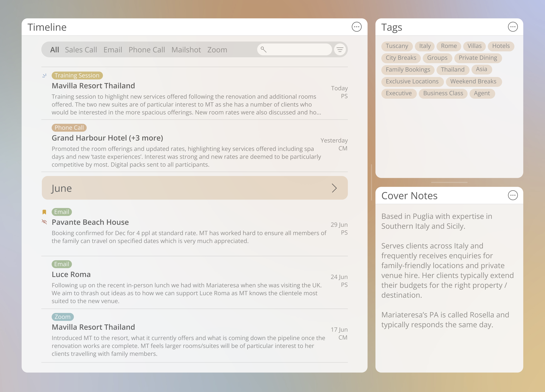Open the Tags panel options menu

[x=513, y=27]
